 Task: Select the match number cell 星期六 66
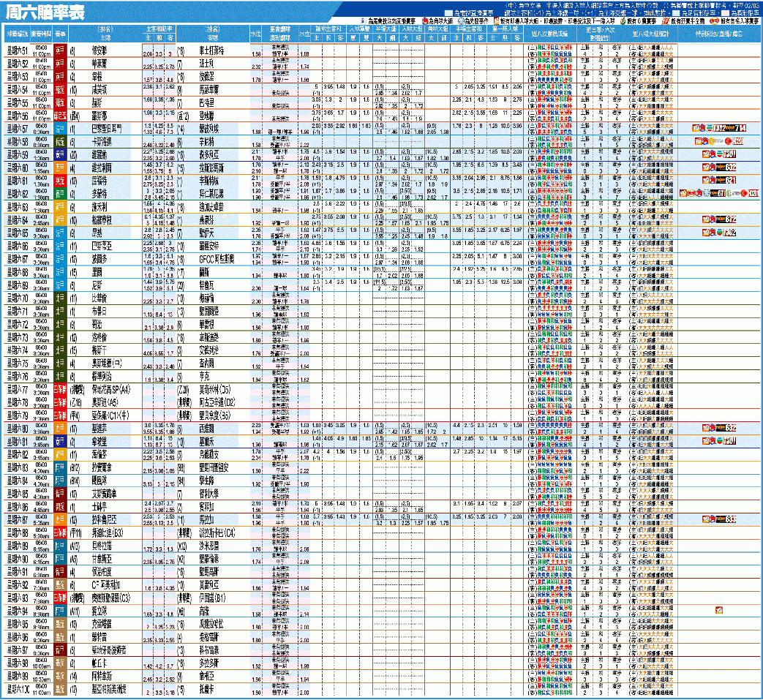point(18,246)
